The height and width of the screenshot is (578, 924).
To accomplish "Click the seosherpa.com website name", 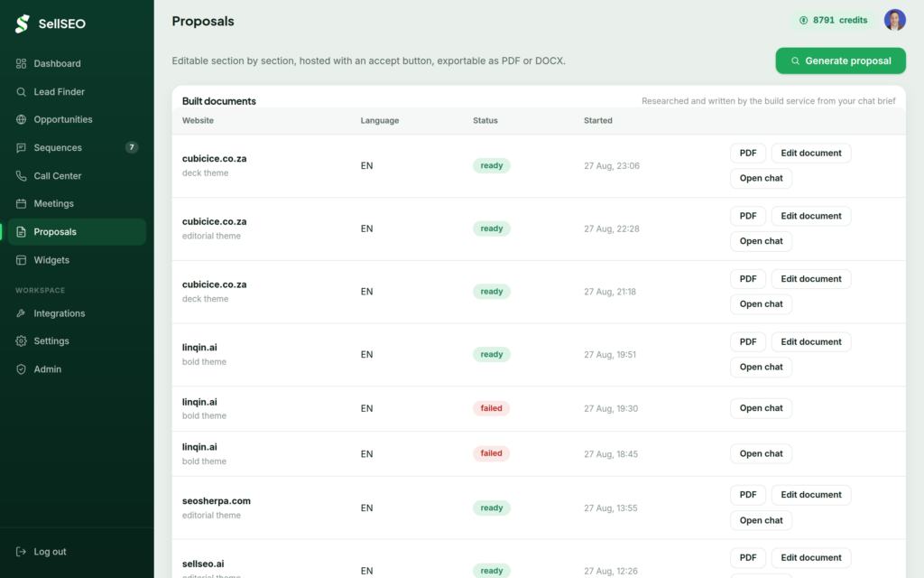I will (x=217, y=501).
